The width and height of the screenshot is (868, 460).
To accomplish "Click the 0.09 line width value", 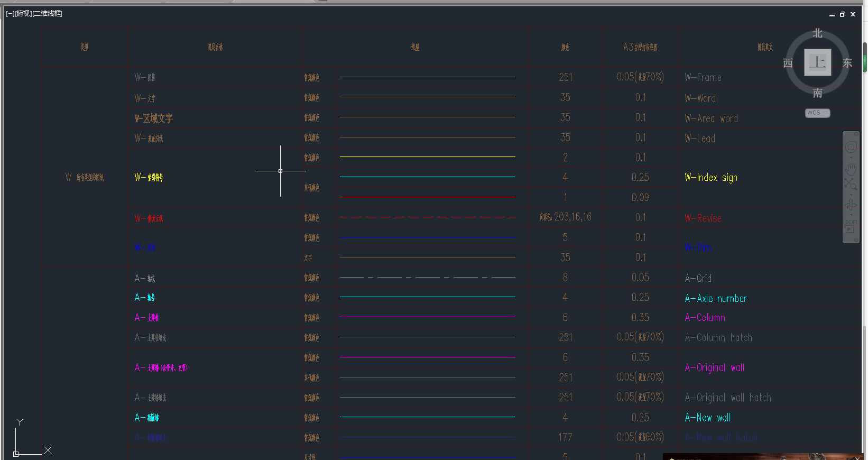I will (640, 198).
